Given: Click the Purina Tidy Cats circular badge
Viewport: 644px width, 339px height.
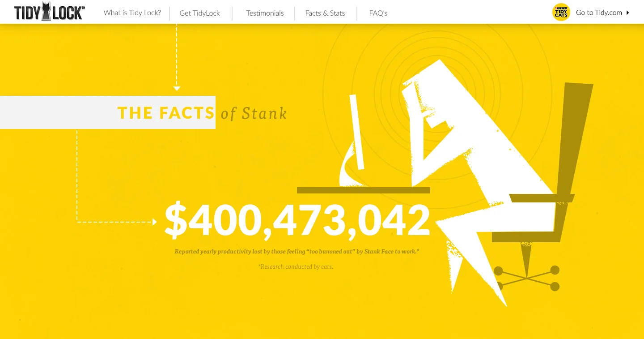Looking at the screenshot, I should tap(561, 12).
